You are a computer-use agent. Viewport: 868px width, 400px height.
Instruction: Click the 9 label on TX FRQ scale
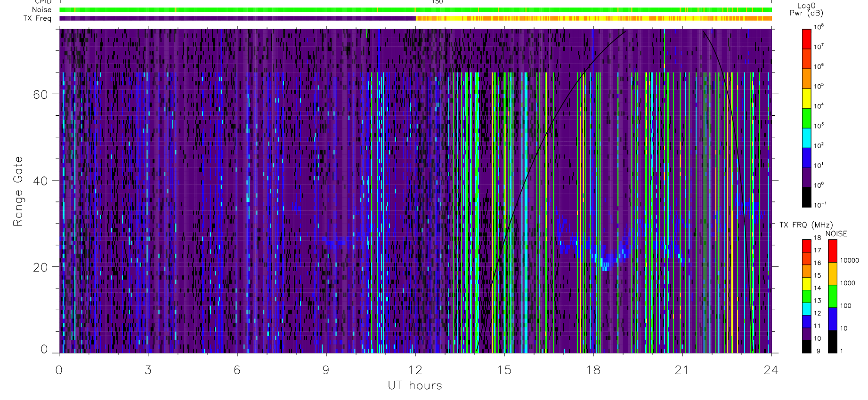(x=818, y=351)
